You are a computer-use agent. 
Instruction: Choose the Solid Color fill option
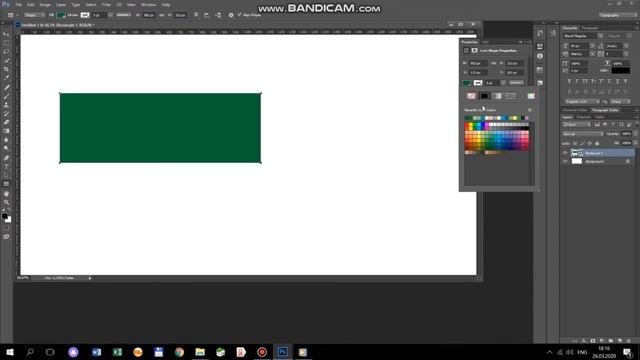[484, 96]
